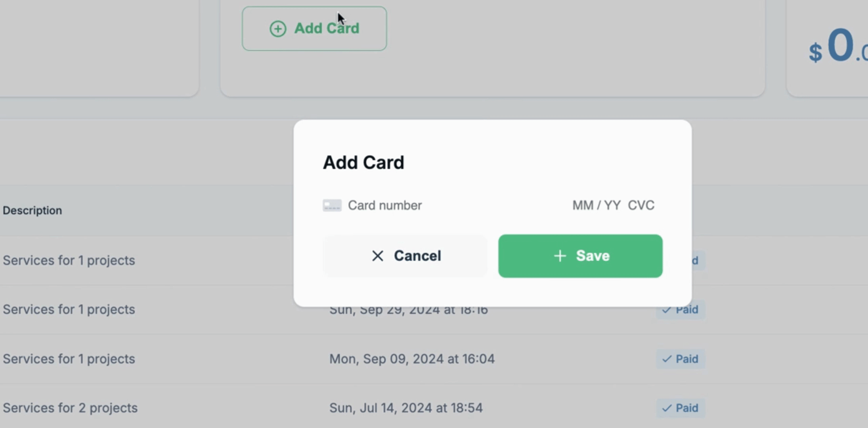The image size is (868, 428).
Task: Click the plus-circle icon beside Add Card
Action: tap(278, 29)
